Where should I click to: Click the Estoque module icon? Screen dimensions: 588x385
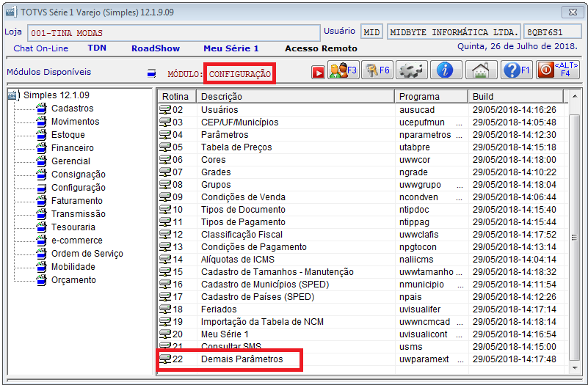(42, 135)
